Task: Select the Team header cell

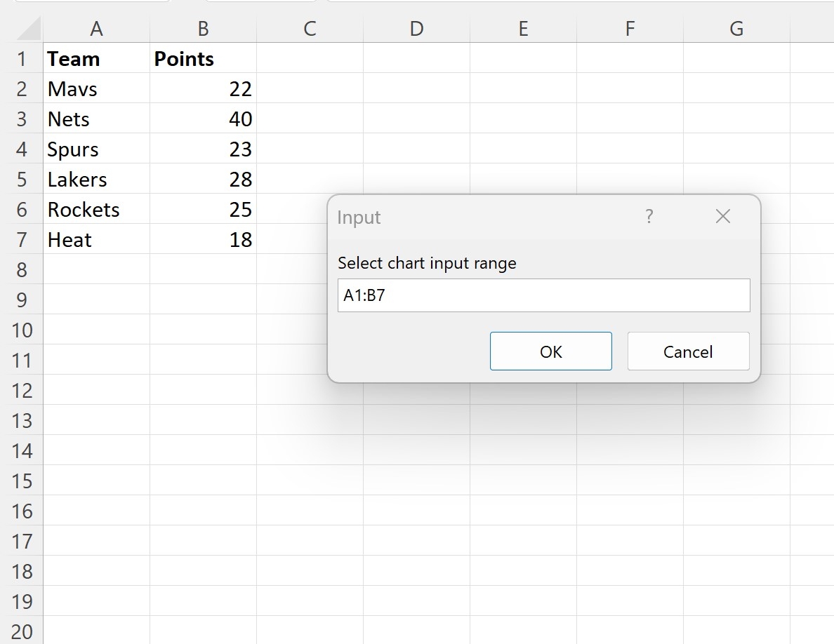Action: pyautogui.click(x=96, y=59)
